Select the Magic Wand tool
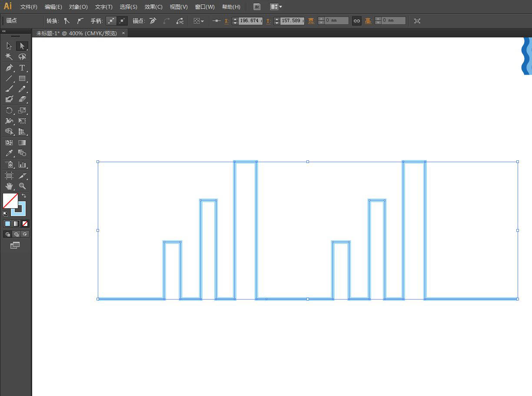This screenshot has width=532, height=396. tap(9, 57)
